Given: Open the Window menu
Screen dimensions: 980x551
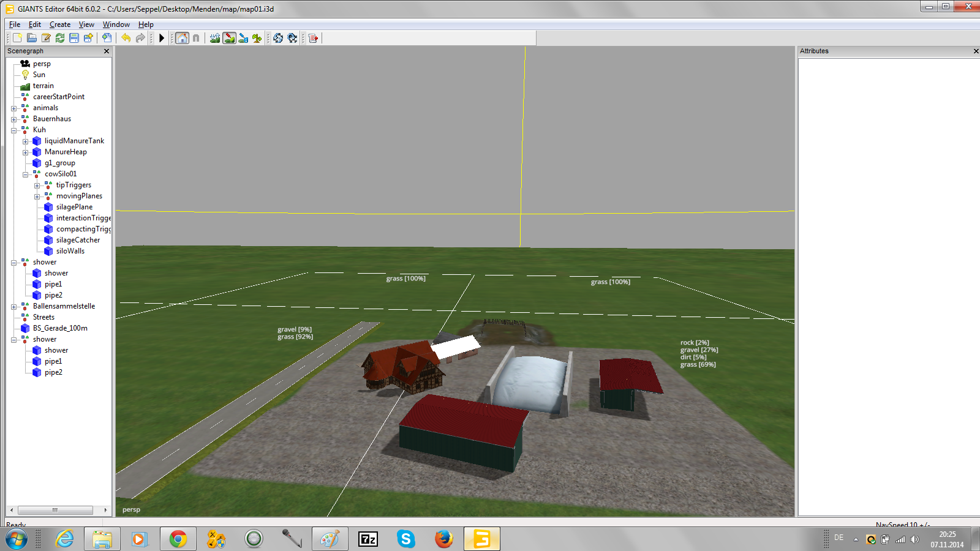Looking at the screenshot, I should click(116, 24).
